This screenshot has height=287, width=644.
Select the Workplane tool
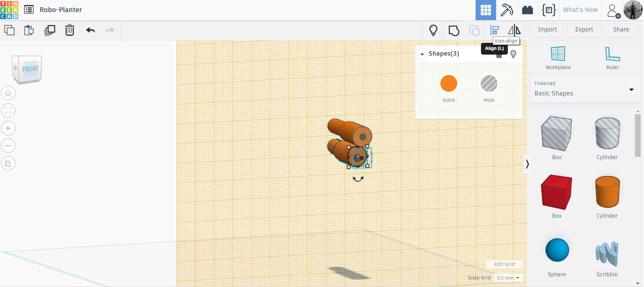pyautogui.click(x=558, y=58)
